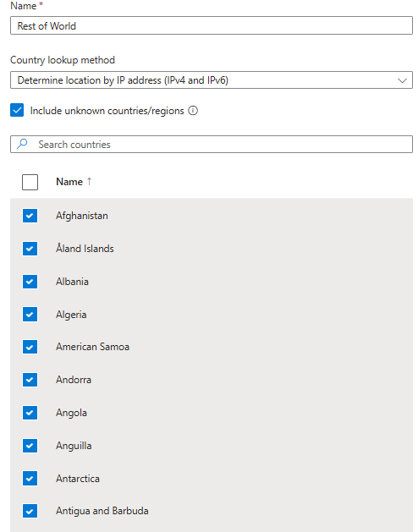Uncheck the Afghanistan checkbox

(30, 216)
